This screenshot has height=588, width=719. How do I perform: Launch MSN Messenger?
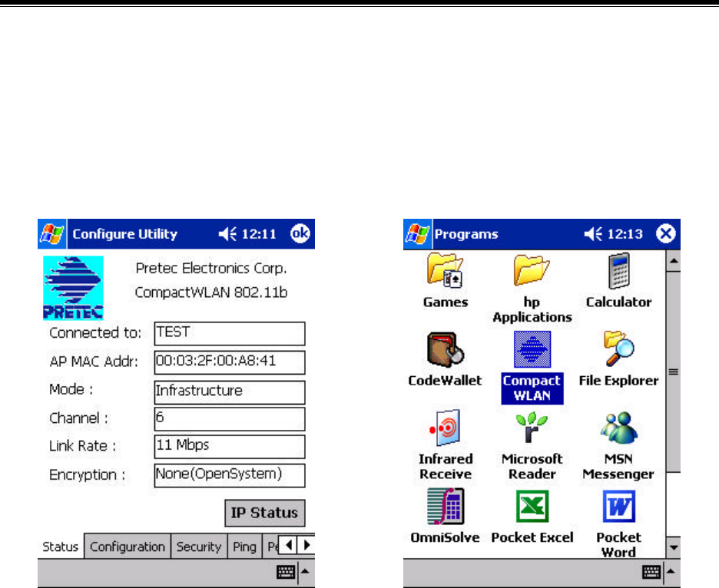[618, 428]
